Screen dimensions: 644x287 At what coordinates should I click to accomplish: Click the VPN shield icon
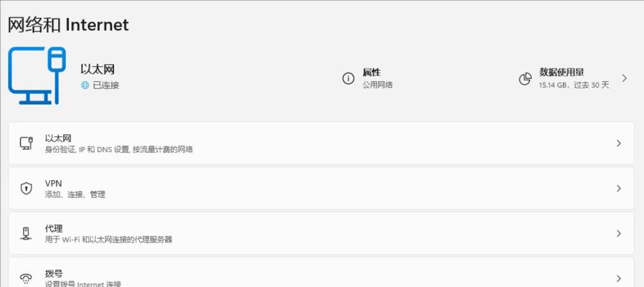tap(27, 188)
